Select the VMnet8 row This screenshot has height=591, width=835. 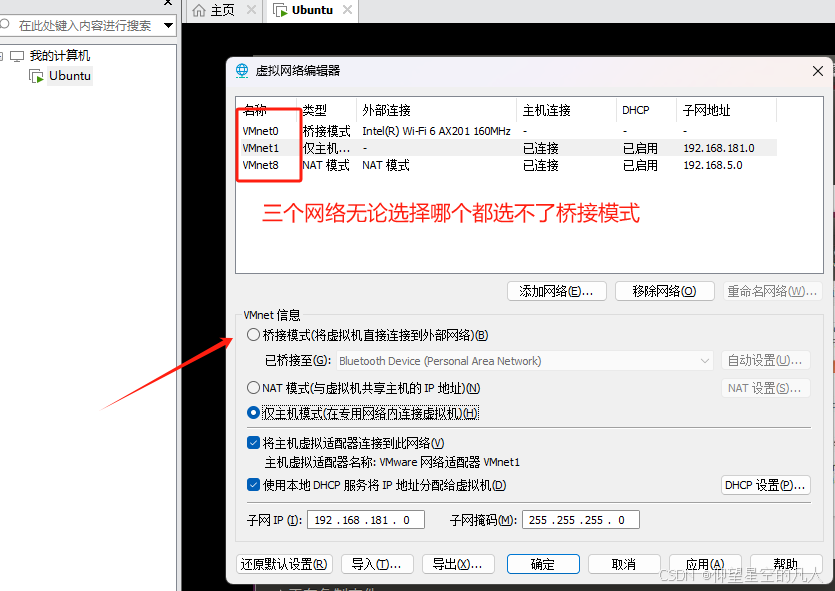(x=506, y=165)
